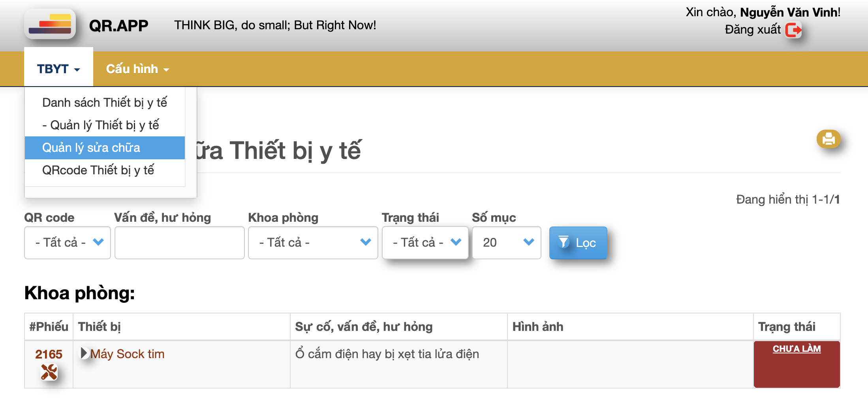868x419 pixels.
Task: Click the yellow print button icon
Action: click(x=828, y=139)
